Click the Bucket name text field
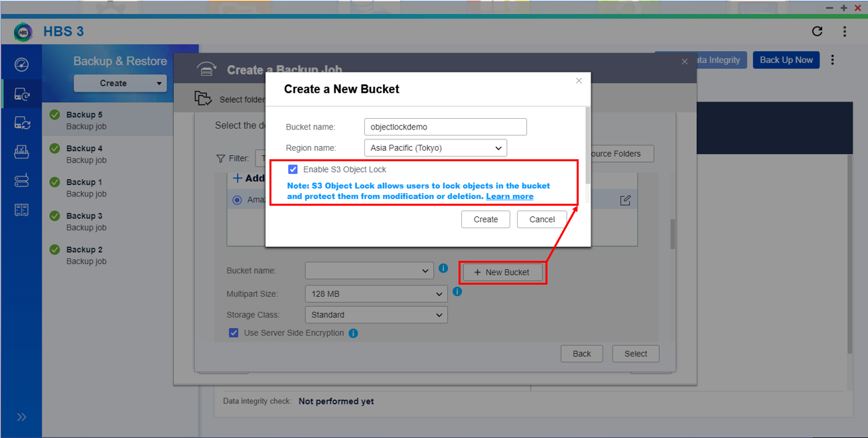868x438 pixels. coord(445,127)
